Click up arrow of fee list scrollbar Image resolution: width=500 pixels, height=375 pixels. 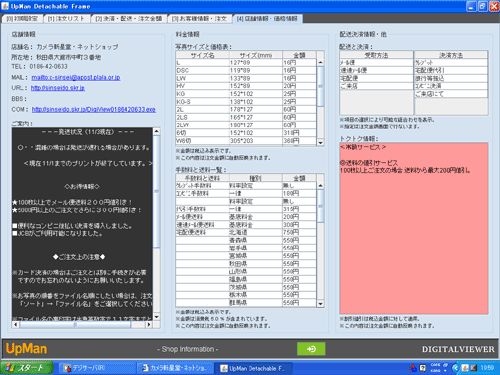[x=320, y=186]
